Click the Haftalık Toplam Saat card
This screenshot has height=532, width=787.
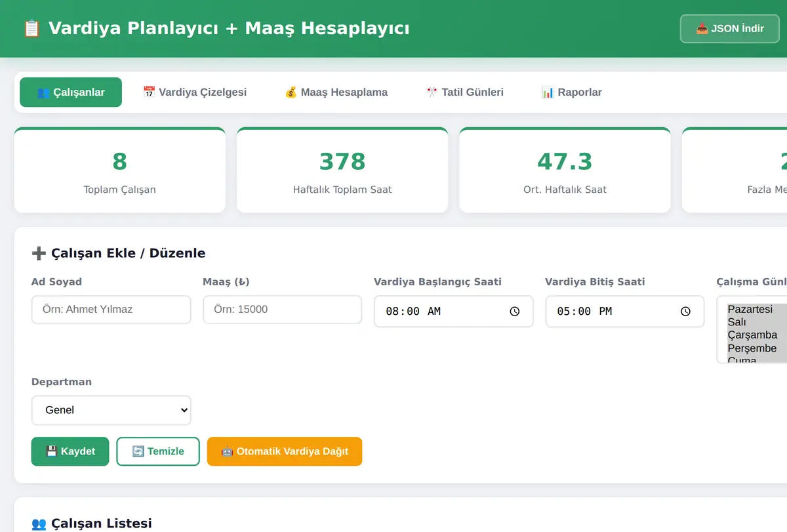click(342, 170)
